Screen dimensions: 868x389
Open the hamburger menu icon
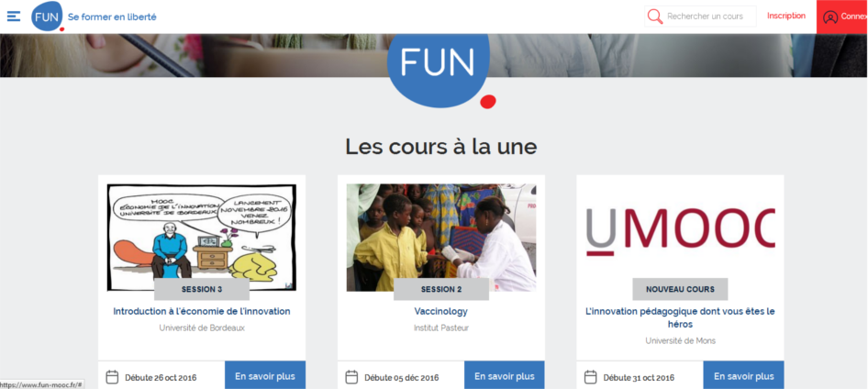pyautogui.click(x=13, y=16)
